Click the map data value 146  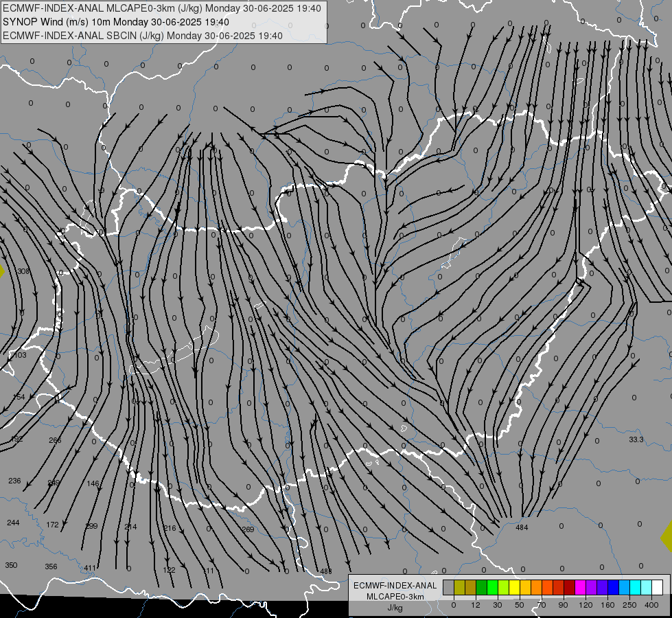point(93,483)
